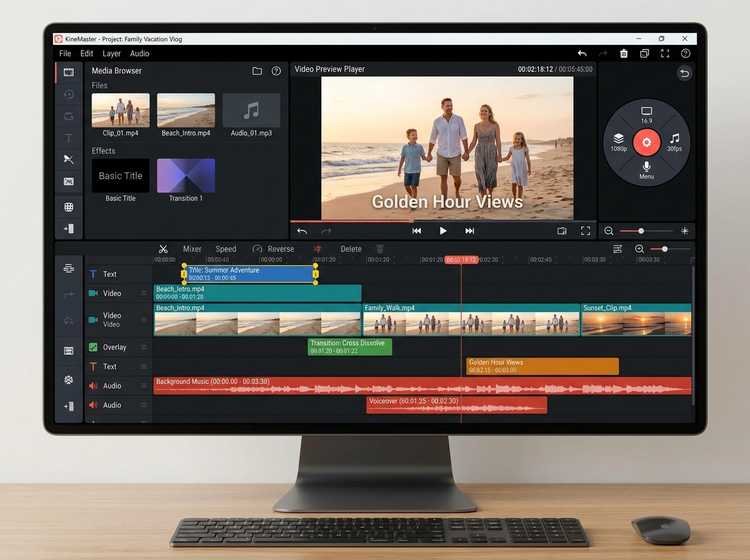750x560 pixels.
Task: Click the preview undo arrow below the video
Action: point(302,231)
